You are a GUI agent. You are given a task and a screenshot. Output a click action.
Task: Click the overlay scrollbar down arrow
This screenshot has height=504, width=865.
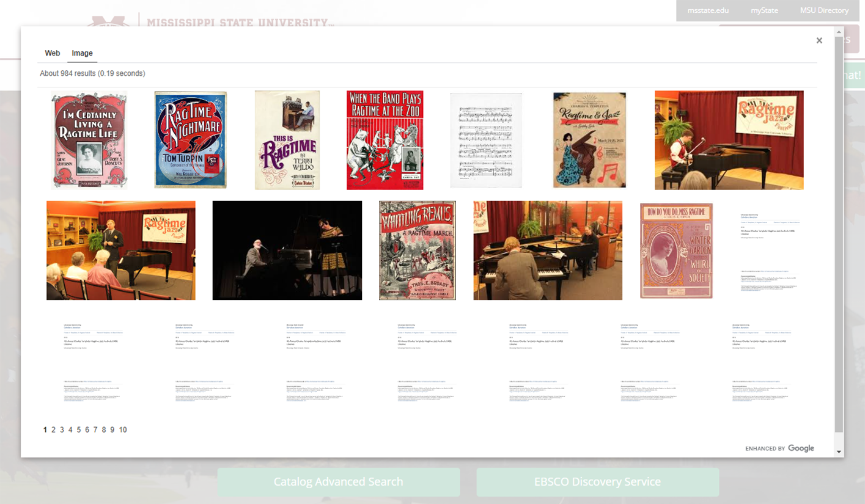coord(839,452)
